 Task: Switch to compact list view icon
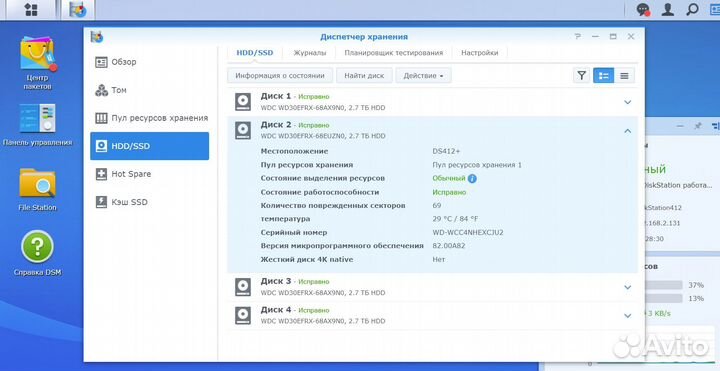click(x=624, y=76)
